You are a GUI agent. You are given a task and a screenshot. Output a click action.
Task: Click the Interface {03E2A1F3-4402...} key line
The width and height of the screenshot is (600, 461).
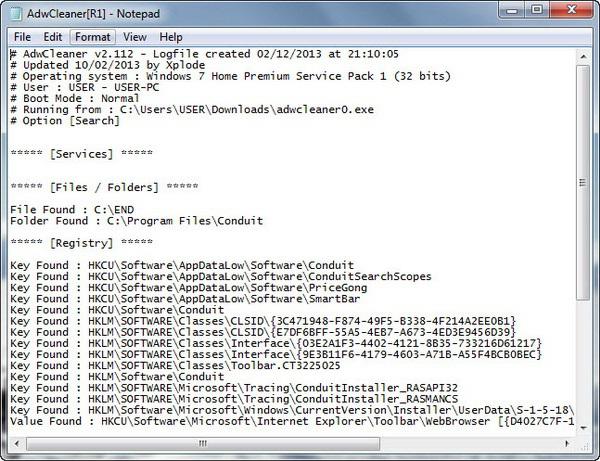276,343
